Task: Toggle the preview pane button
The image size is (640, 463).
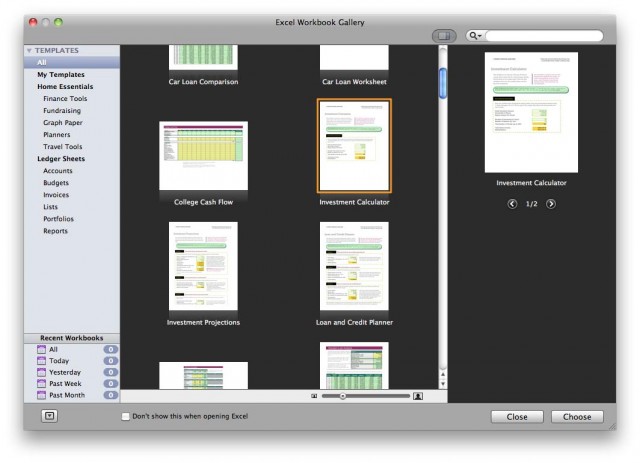Action: tap(444, 36)
